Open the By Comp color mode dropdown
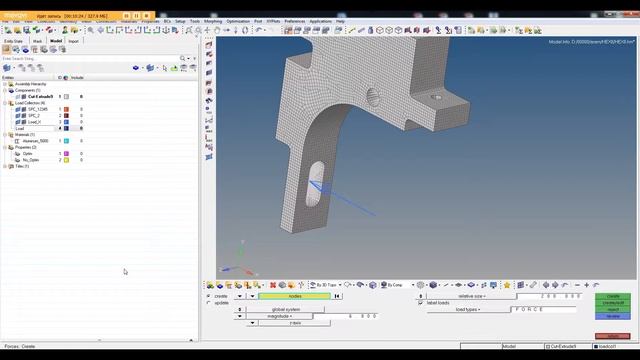 tap(413, 285)
